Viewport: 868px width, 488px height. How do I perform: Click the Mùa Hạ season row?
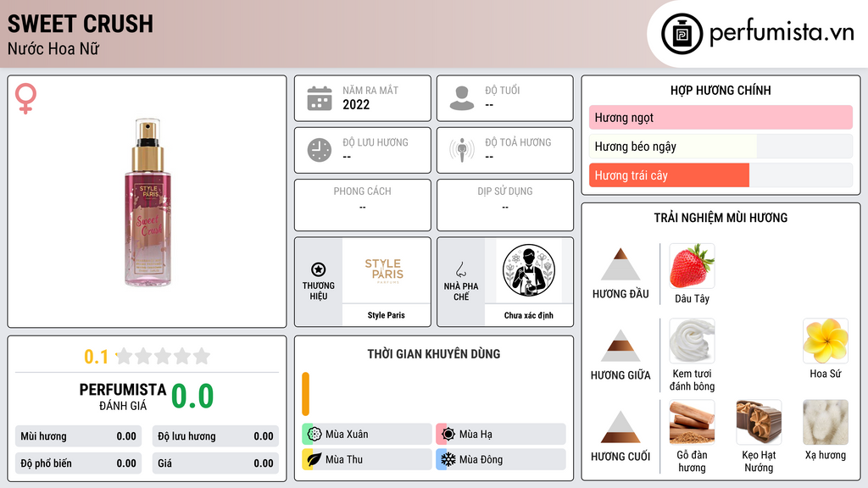[x=501, y=434]
